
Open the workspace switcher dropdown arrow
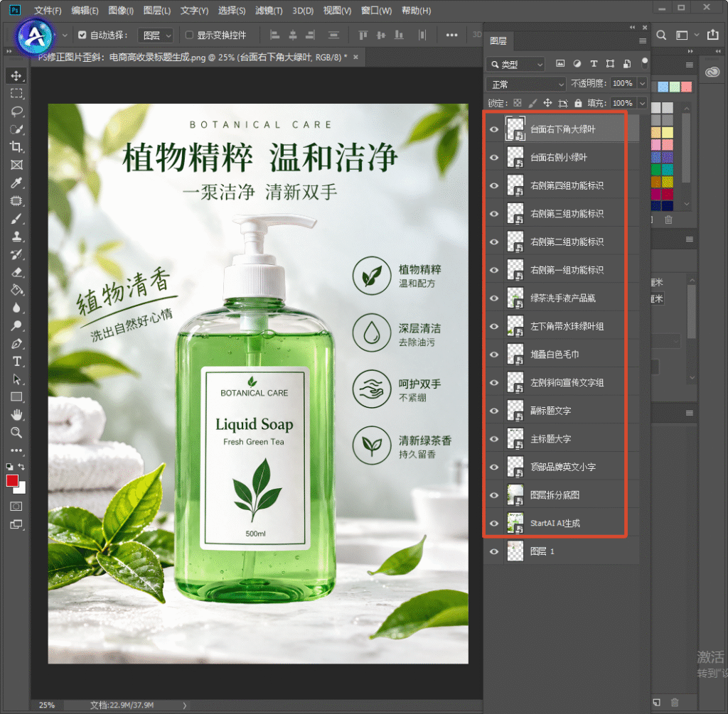[x=697, y=35]
